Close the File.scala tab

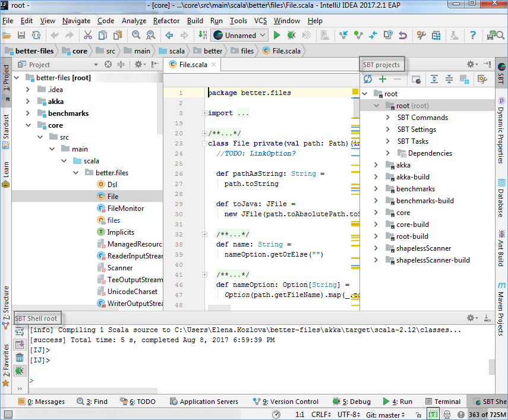click(213, 64)
